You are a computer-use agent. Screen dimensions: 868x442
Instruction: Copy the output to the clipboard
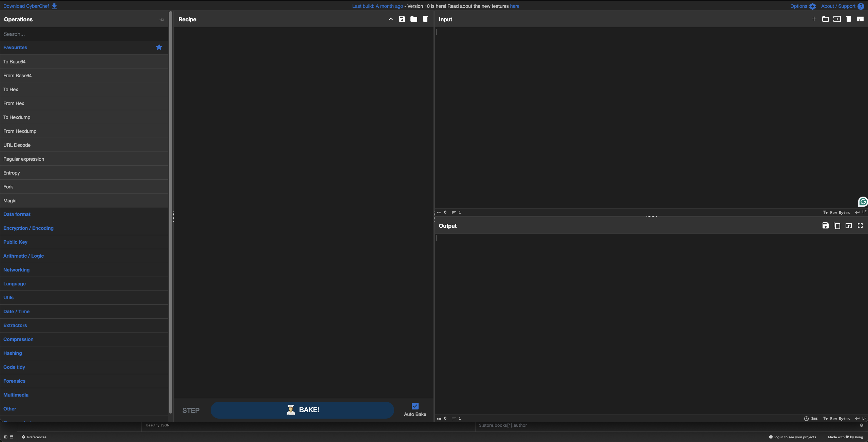[x=837, y=225]
